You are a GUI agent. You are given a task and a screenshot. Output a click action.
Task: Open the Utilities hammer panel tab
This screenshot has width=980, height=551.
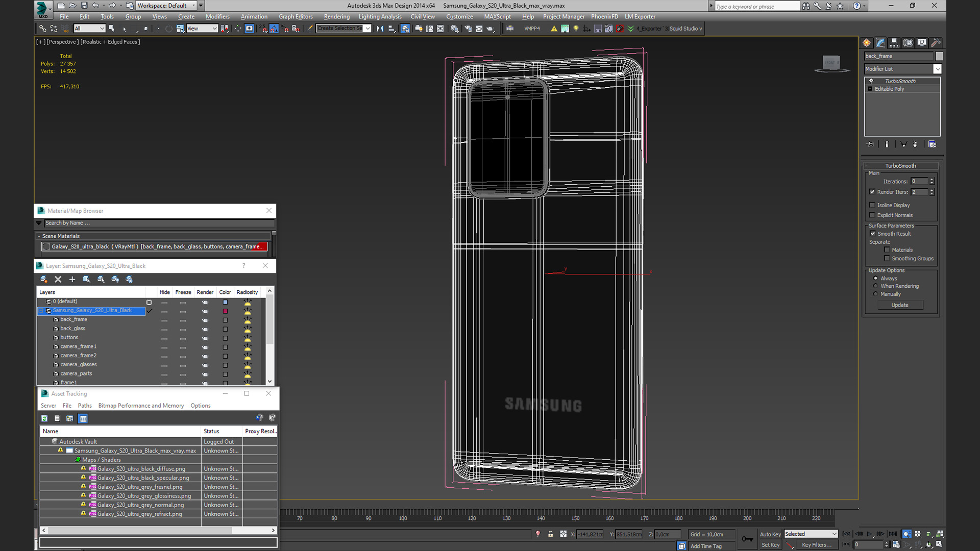click(936, 43)
